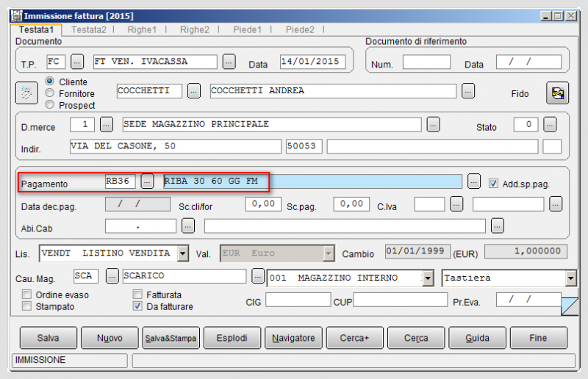
Task: Click the CIG input field
Action: coord(298,300)
